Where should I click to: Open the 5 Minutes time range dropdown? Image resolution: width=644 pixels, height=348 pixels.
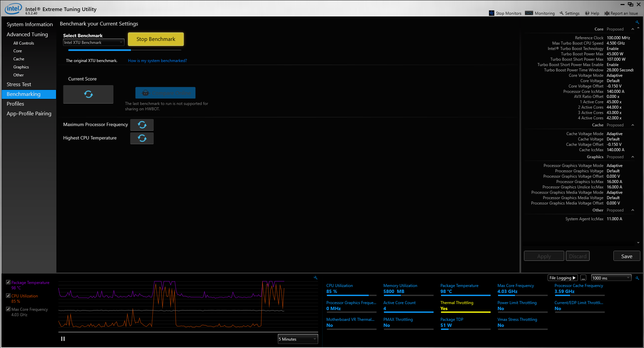(x=298, y=339)
